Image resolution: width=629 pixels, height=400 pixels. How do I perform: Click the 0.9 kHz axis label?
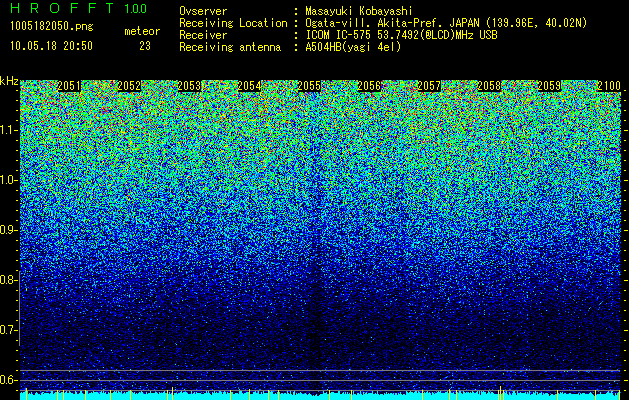[9, 230]
